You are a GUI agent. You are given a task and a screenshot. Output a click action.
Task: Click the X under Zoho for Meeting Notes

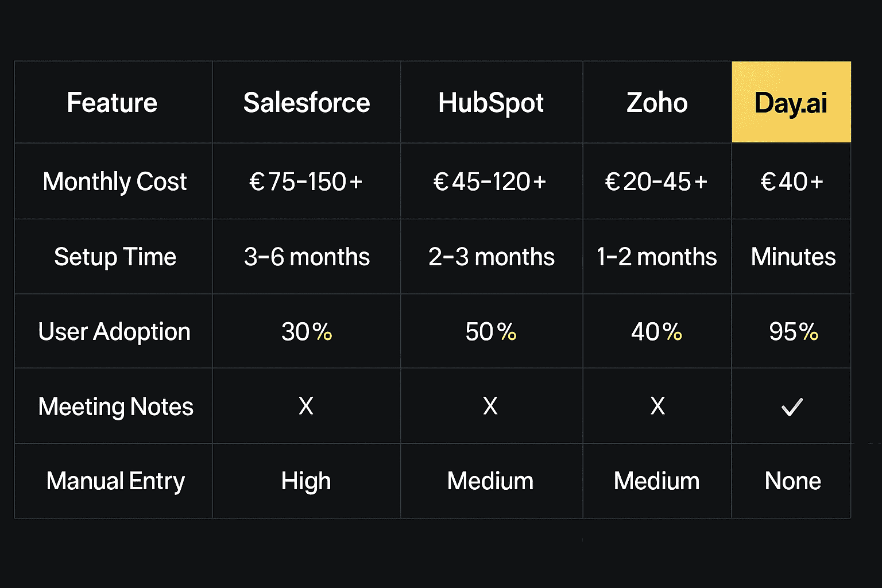pos(657,406)
